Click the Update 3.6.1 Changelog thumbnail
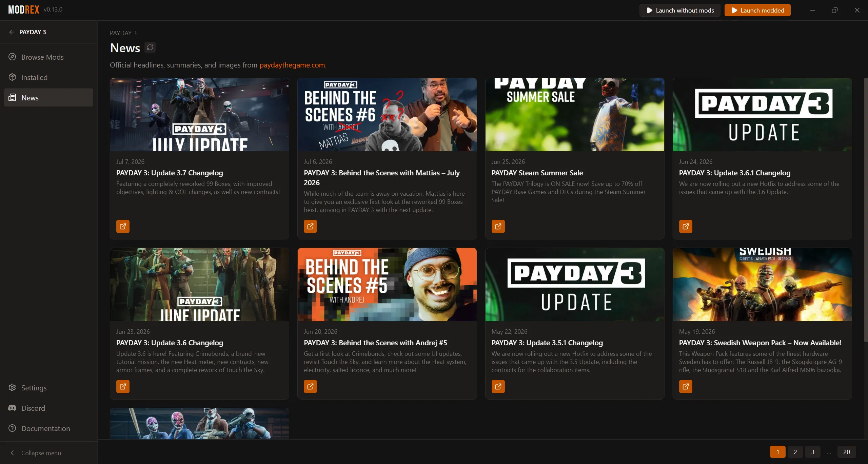The width and height of the screenshot is (868, 464). pyautogui.click(x=762, y=115)
